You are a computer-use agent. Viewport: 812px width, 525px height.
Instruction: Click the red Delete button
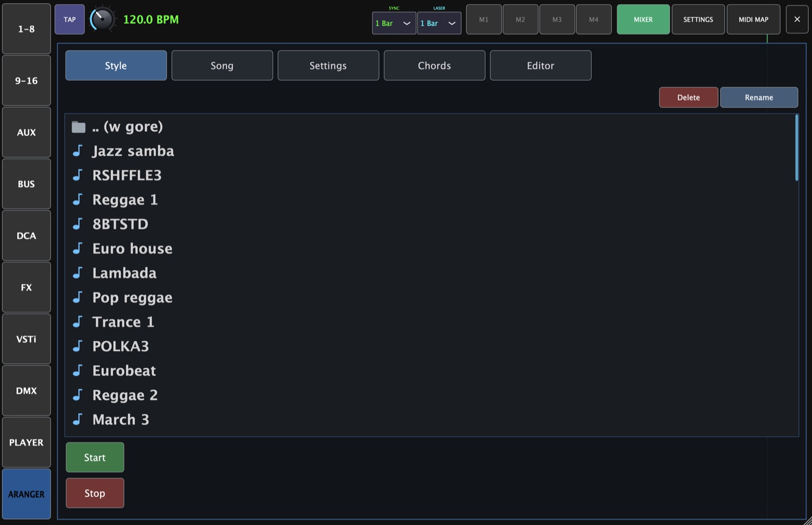coord(689,98)
